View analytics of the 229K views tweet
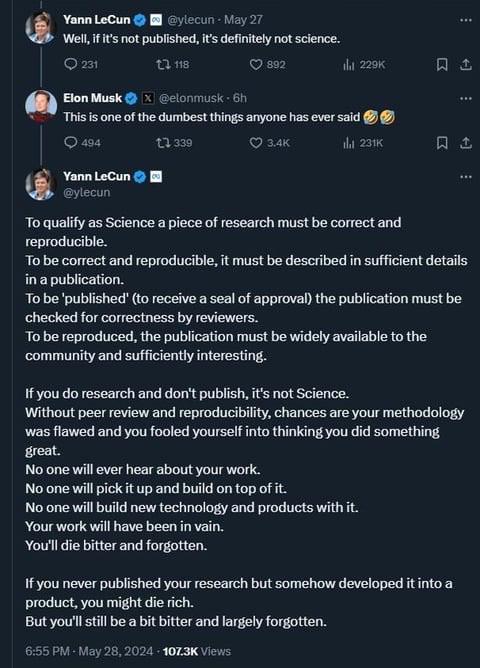The height and width of the screenshot is (668, 480). pos(364,64)
